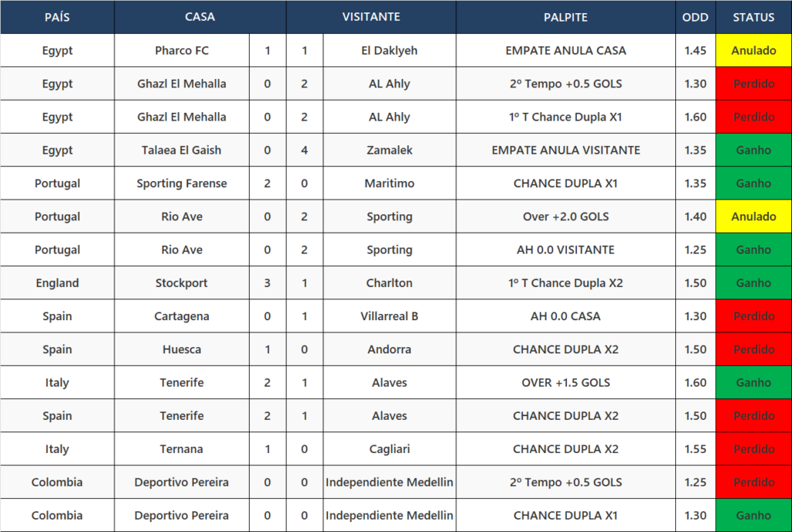Click the Sporting Farense cell

182,183
